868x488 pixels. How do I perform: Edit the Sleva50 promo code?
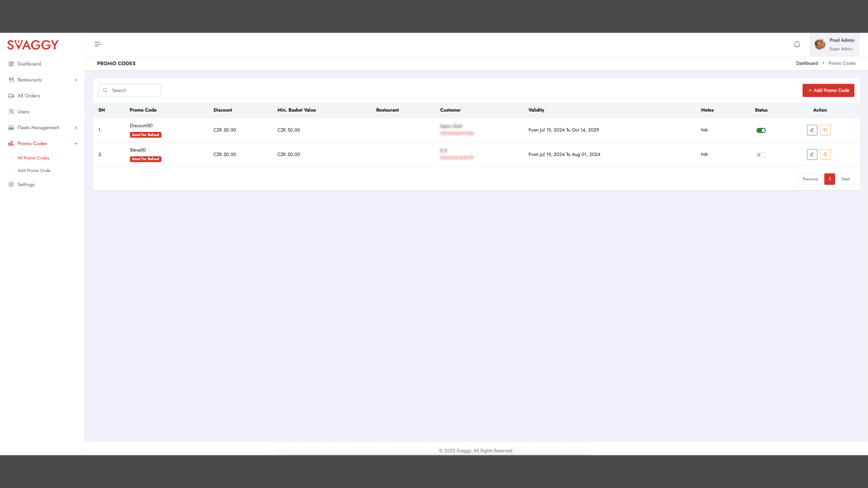[x=812, y=155]
